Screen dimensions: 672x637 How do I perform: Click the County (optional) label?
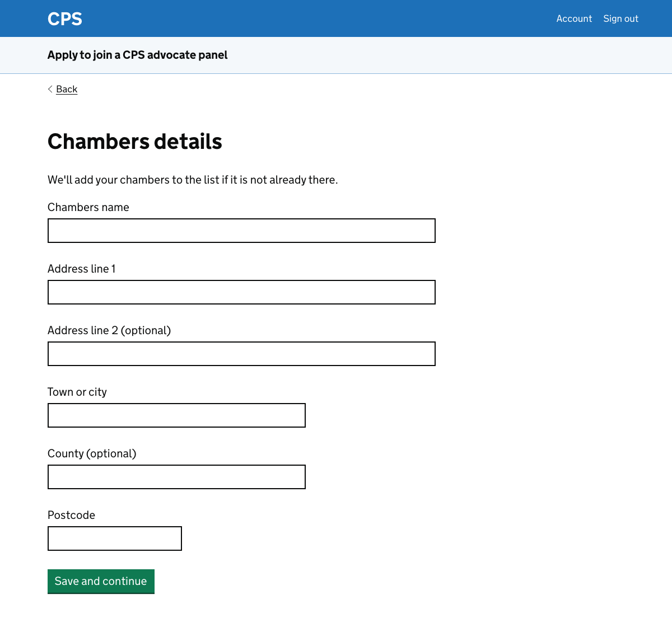pos(92,453)
